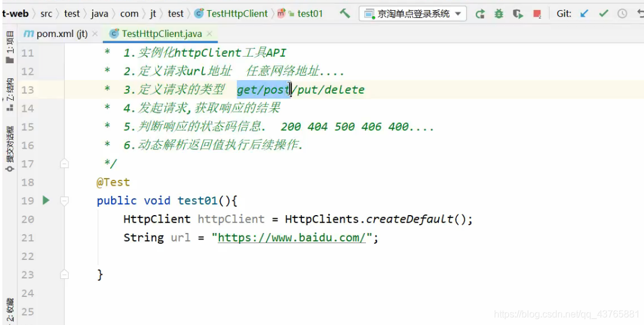
Task: Close the pom.xml (jt) tab
Action: pyautogui.click(x=95, y=33)
